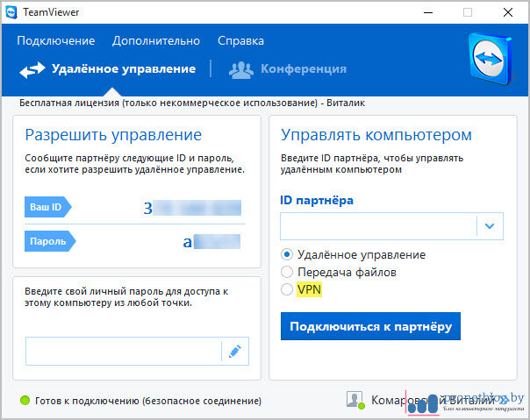Click the large TeamViewer logo
The image size is (530, 420).
point(491,59)
